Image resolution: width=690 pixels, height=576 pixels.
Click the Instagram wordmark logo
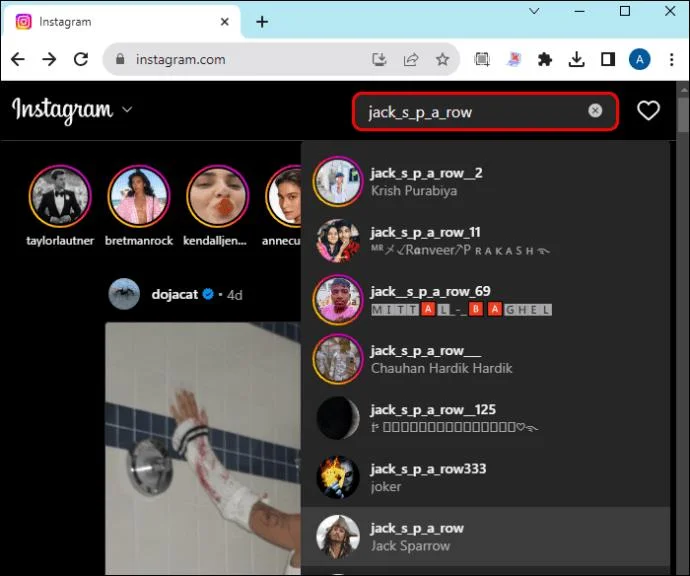62,110
